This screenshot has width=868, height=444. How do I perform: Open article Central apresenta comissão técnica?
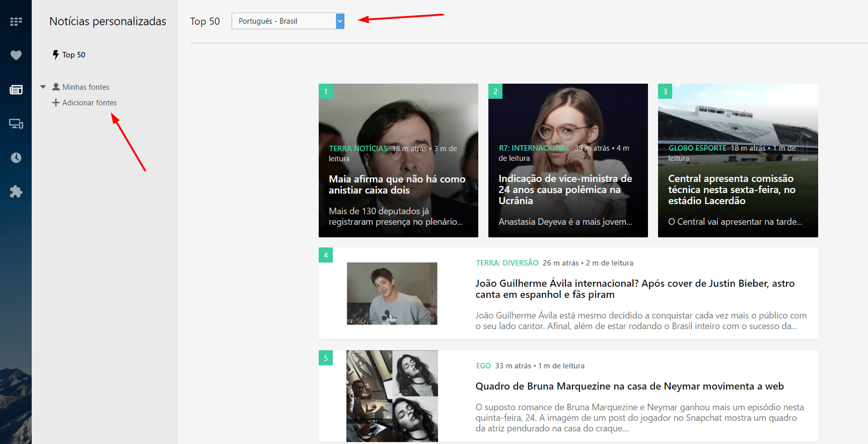pos(732,189)
